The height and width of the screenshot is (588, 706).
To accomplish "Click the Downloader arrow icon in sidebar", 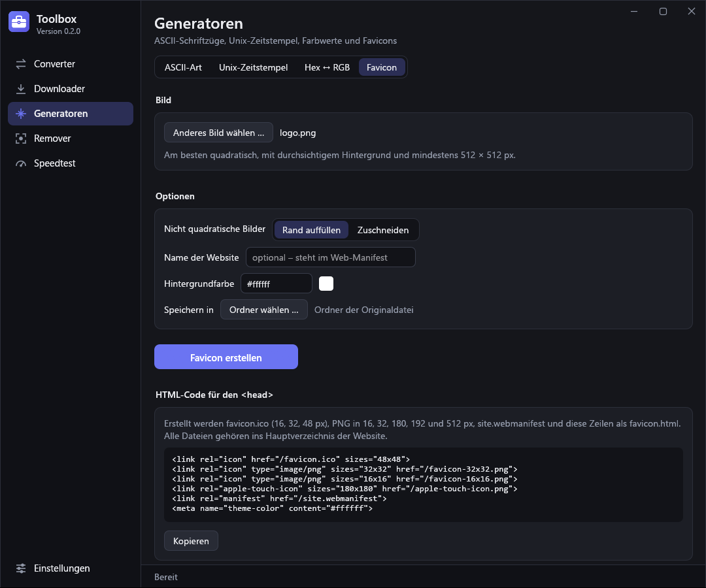I will click(21, 89).
